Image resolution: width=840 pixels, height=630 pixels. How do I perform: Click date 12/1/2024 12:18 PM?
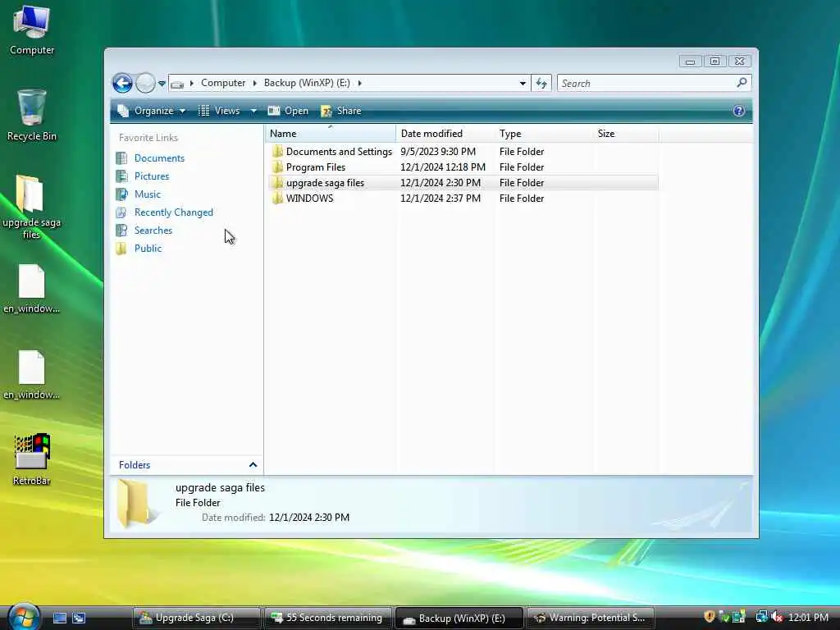443,167
